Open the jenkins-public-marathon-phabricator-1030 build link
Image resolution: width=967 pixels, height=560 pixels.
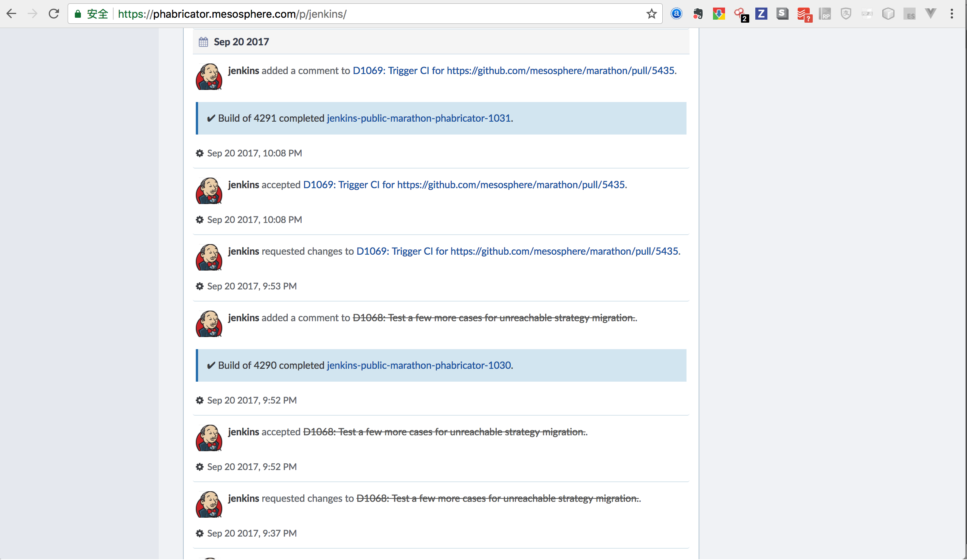418,365
